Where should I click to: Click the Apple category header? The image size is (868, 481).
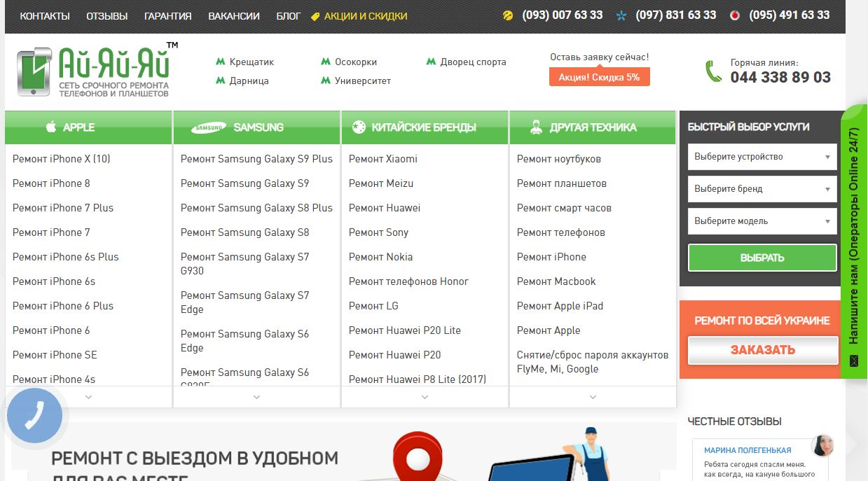[88, 127]
